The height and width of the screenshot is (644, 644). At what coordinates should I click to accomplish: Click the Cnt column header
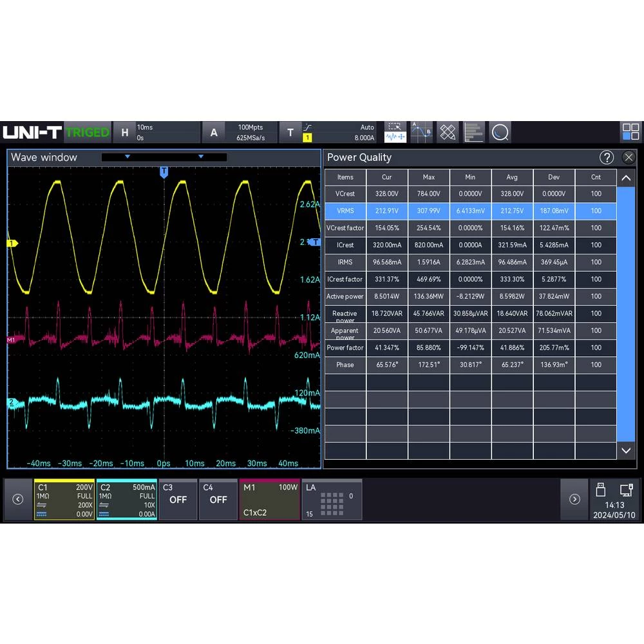tap(596, 177)
